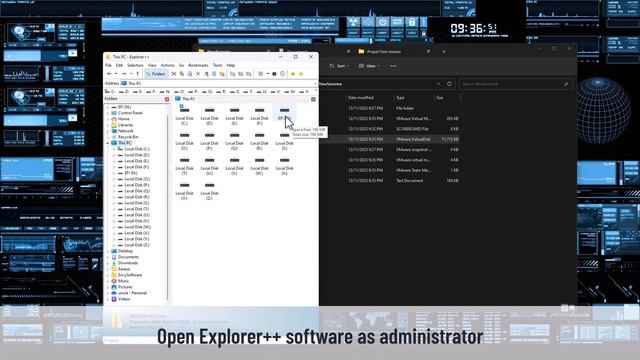Select Music in the Folders tree
This screenshot has height=360, width=640.
pos(123,281)
